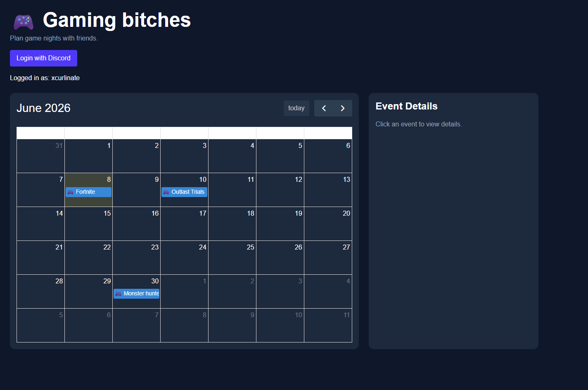Click the controller icon on Fortnite event
Image resolution: width=588 pixels, height=390 pixels.
tap(70, 192)
